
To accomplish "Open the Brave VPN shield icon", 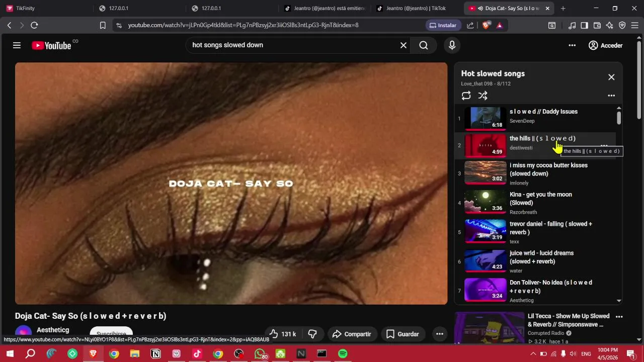I will 622,25.
